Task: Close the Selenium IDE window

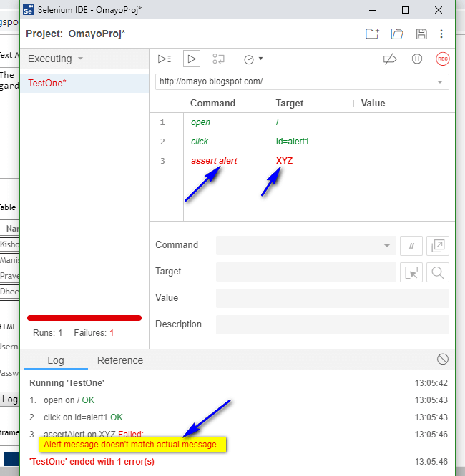Action: point(439,10)
